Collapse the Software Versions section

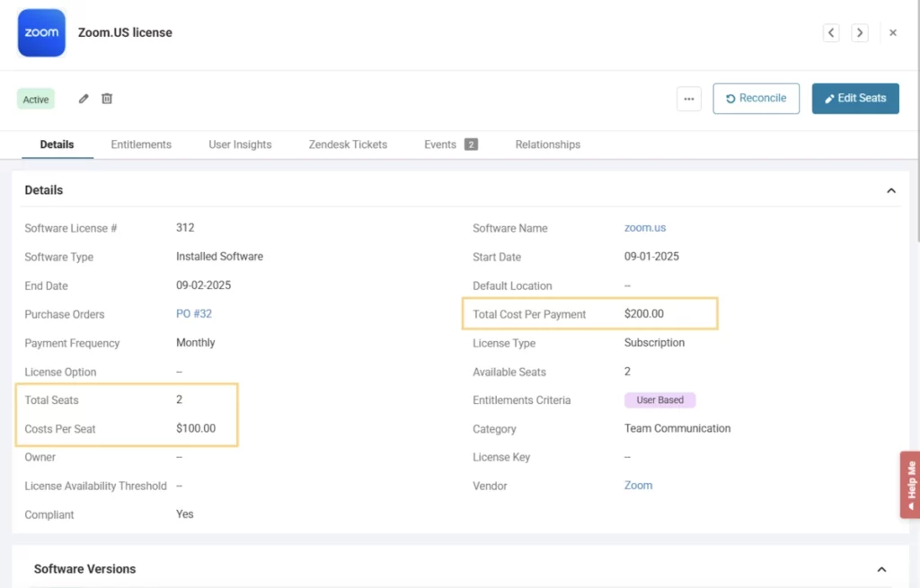pos(881,569)
